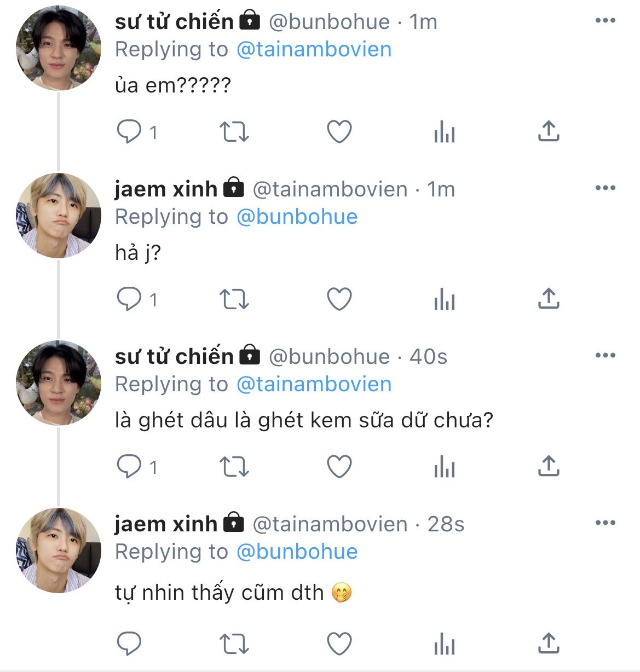Retweet the "hả j?" tweet

234,299
